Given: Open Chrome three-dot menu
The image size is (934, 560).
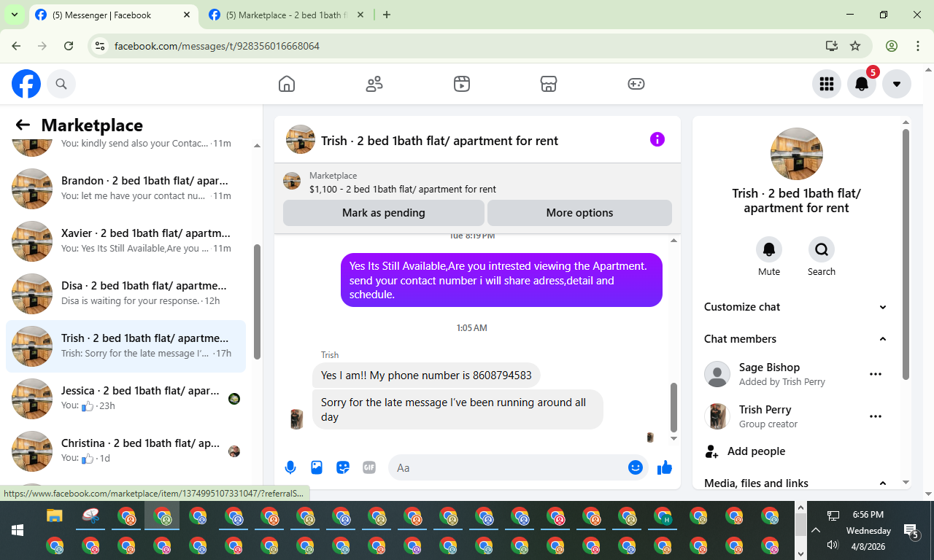Looking at the screenshot, I should pos(918,46).
